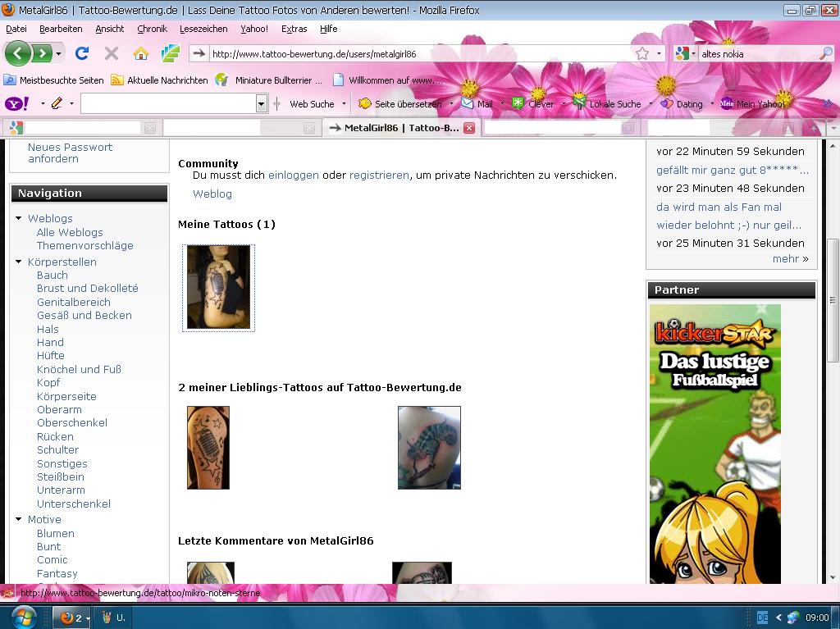This screenshot has width=840, height=629.
Task: Click the search magnifier in search box
Action: (x=826, y=53)
